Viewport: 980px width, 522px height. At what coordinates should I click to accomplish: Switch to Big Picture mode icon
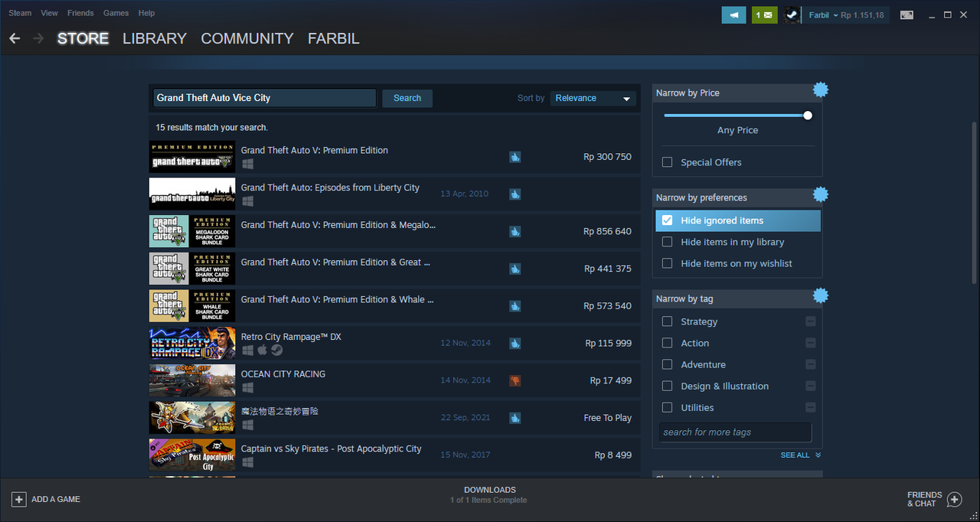[906, 15]
